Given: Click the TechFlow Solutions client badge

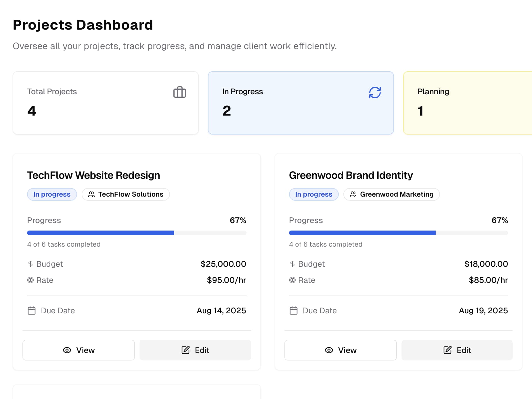Looking at the screenshot, I should click(126, 194).
